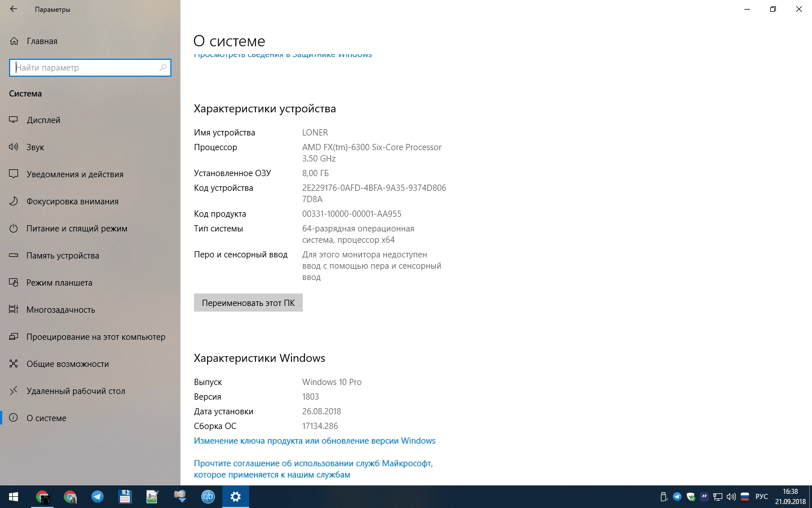
Task: Click the volume speaker tray icon
Action: [731, 497]
